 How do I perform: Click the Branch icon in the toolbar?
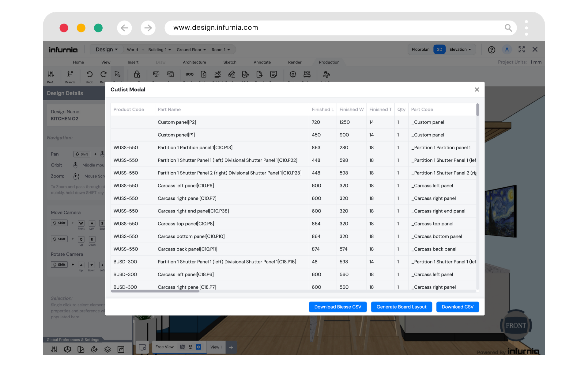[x=70, y=74]
